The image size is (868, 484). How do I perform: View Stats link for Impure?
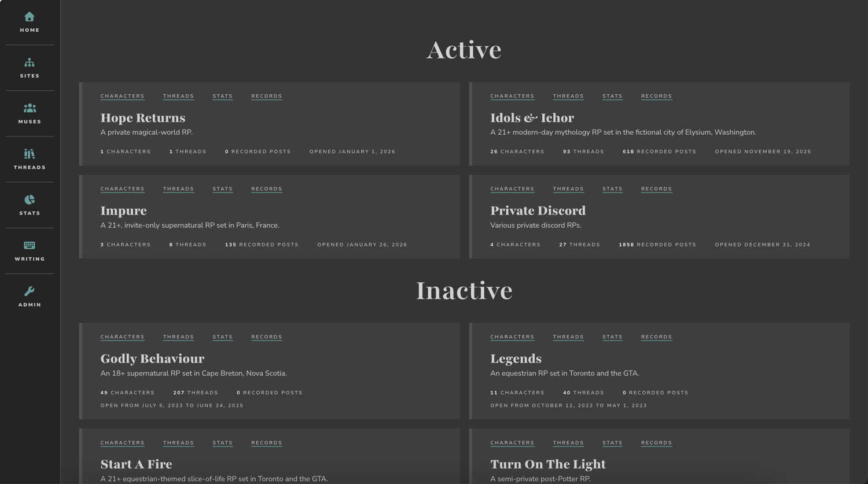(222, 189)
